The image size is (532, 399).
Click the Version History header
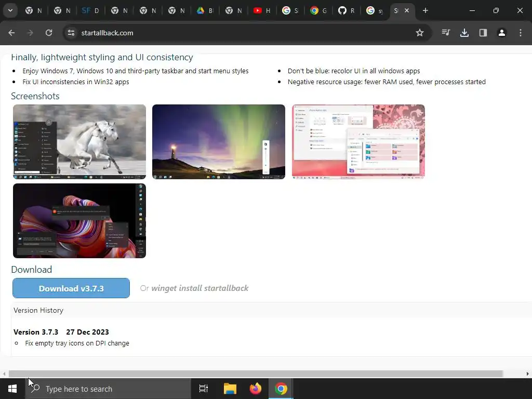(38, 311)
